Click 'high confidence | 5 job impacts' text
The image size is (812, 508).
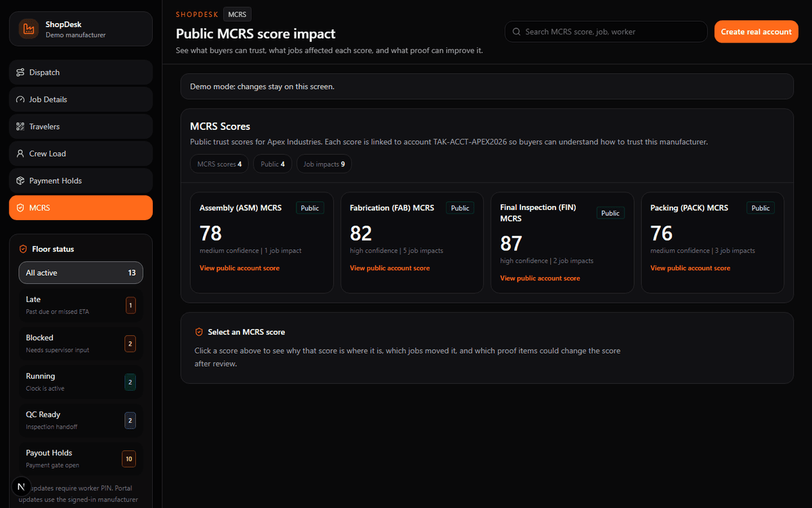pos(397,251)
